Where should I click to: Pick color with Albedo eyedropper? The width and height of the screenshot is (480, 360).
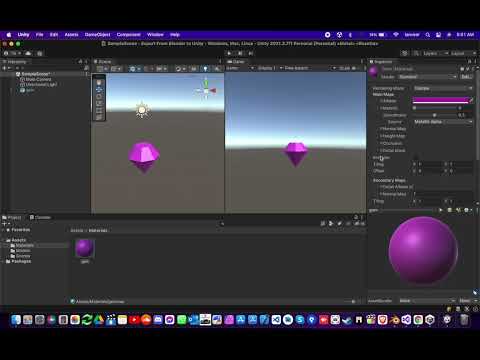point(471,100)
